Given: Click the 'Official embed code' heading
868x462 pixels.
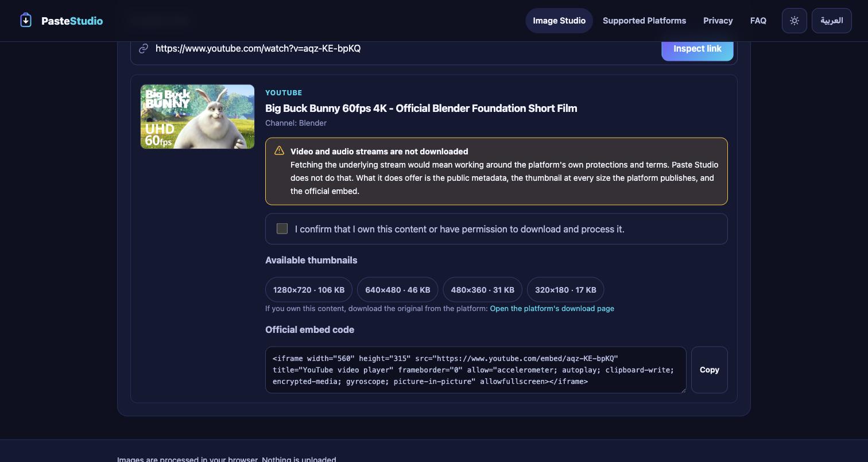Looking at the screenshot, I should tap(309, 329).
